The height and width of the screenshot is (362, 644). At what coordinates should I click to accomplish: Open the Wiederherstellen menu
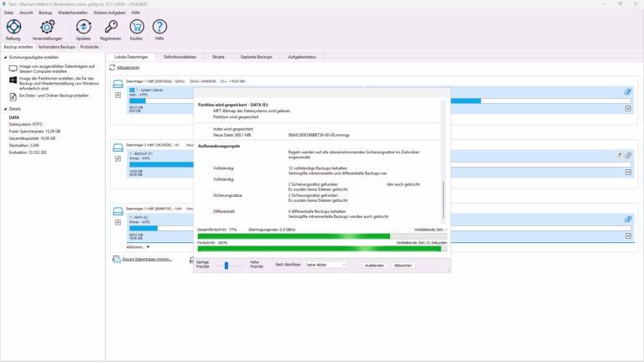[73, 13]
